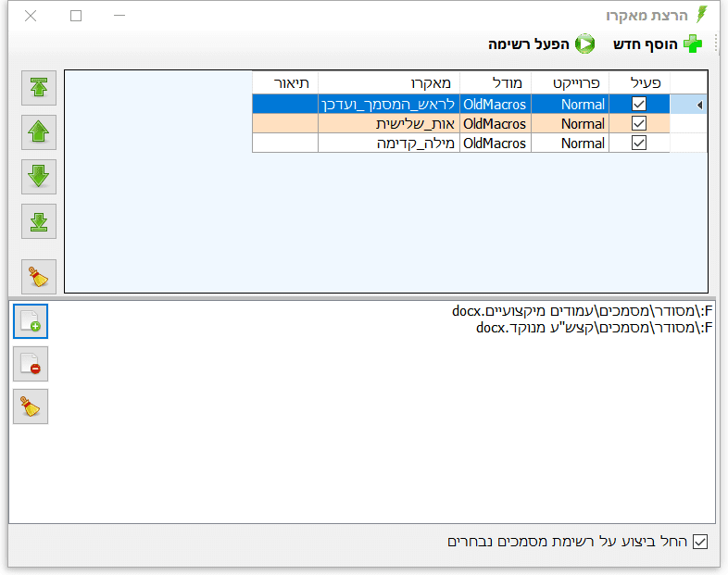Move selected macro up one position
728x575 pixels.
pos(39,132)
